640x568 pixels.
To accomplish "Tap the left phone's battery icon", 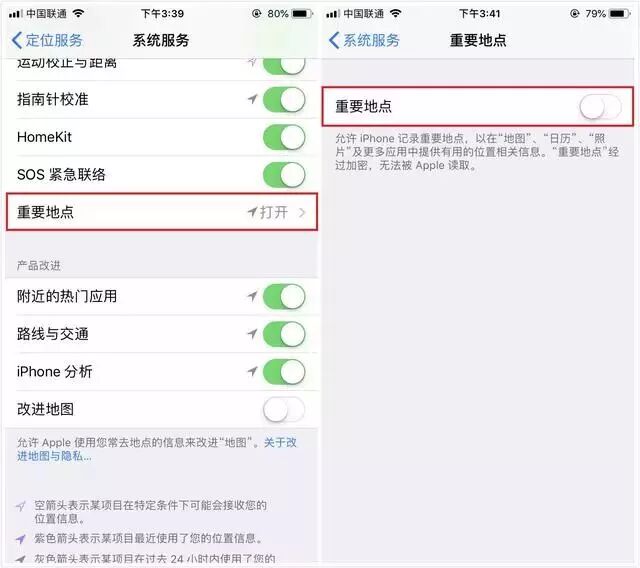I will 302,14.
